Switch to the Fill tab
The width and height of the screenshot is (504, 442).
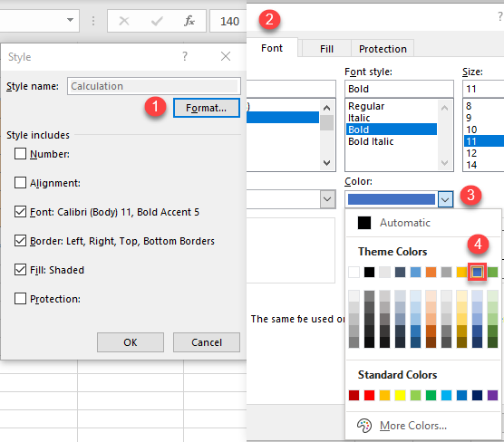(326, 49)
